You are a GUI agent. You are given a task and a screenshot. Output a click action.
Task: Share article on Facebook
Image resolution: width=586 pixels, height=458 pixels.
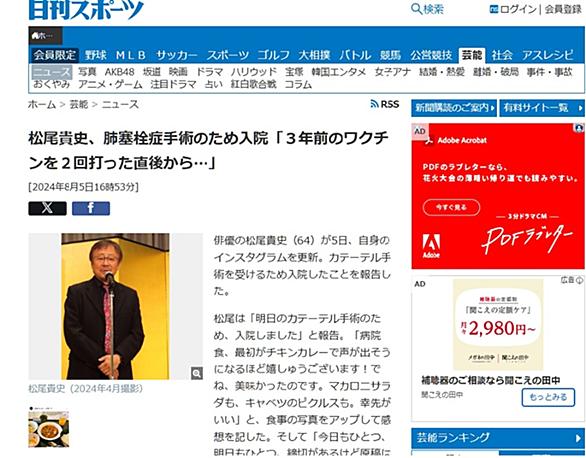point(91,208)
